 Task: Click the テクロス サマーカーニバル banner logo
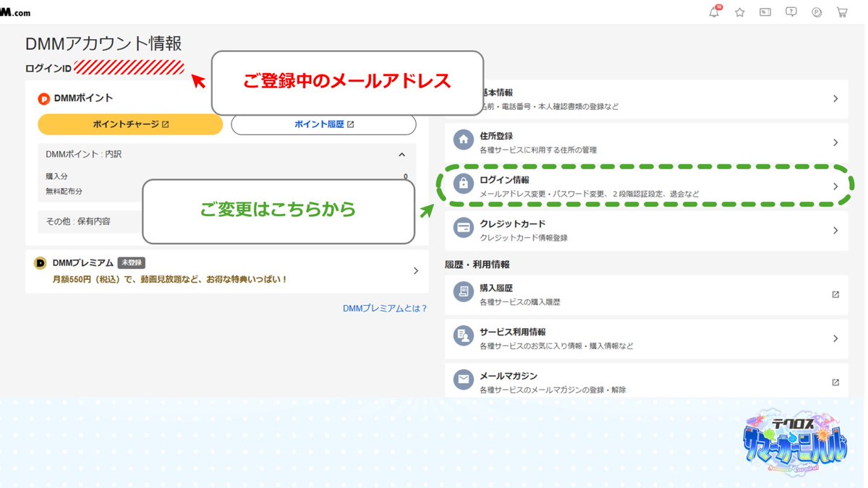pos(793,443)
